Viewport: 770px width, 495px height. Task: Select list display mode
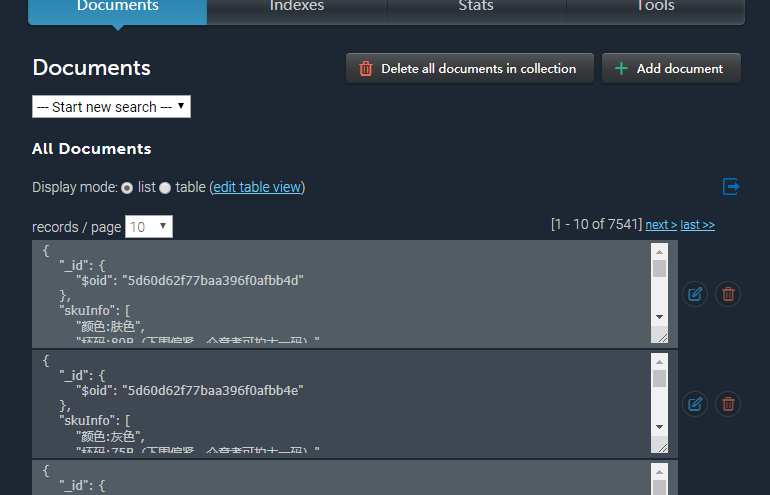click(127, 188)
